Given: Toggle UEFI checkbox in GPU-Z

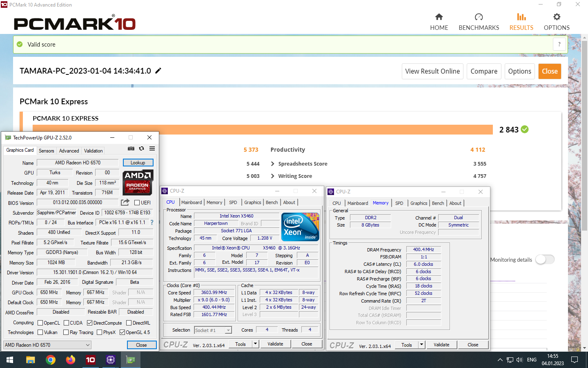Looking at the screenshot, I should point(137,202).
